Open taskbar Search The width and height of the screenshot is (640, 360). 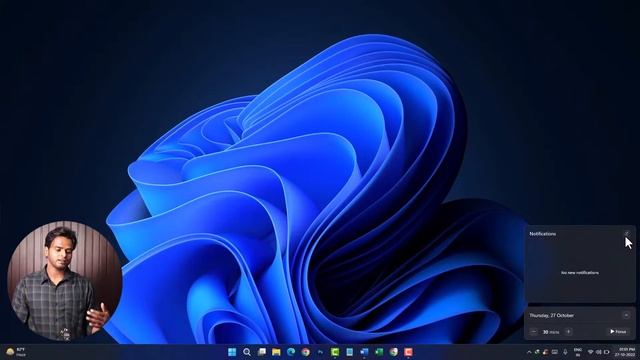247,352
